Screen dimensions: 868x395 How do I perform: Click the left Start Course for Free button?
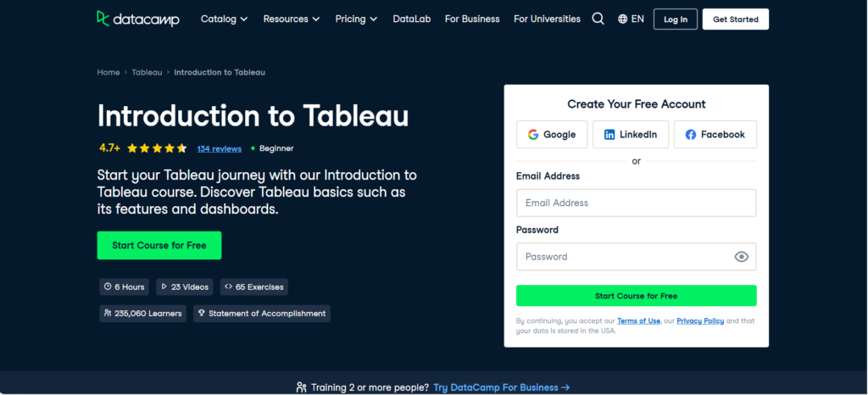(159, 246)
